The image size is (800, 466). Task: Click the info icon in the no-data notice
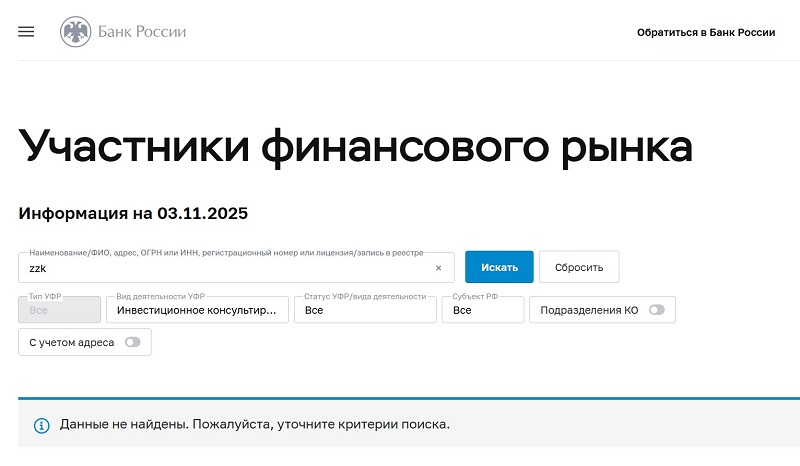[42, 425]
